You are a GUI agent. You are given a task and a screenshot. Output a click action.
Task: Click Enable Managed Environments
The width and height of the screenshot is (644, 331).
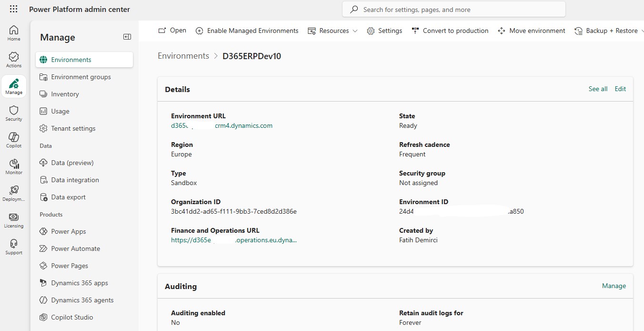(x=247, y=31)
